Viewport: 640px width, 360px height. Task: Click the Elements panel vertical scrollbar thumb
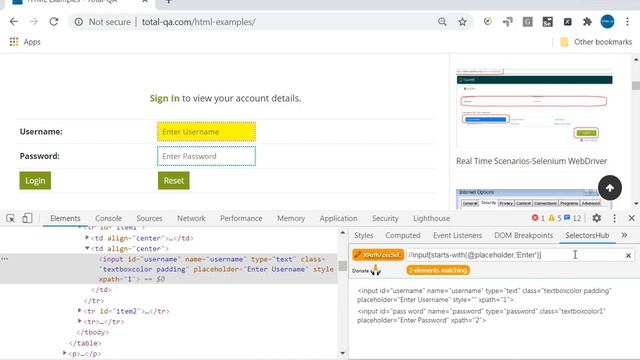(x=343, y=267)
